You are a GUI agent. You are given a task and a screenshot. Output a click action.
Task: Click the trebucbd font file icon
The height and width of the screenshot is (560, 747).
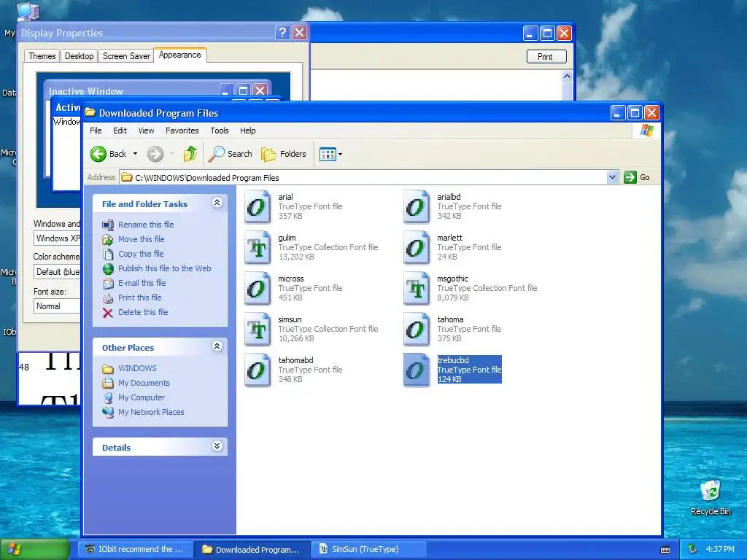tap(417, 370)
